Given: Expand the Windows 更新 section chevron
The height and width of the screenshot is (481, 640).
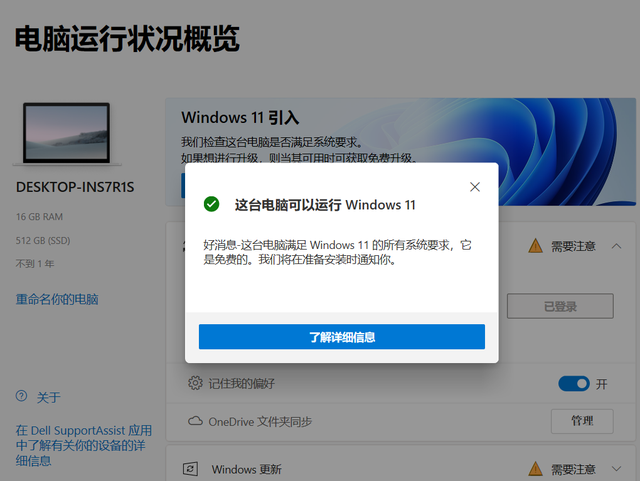Looking at the screenshot, I should click(617, 469).
